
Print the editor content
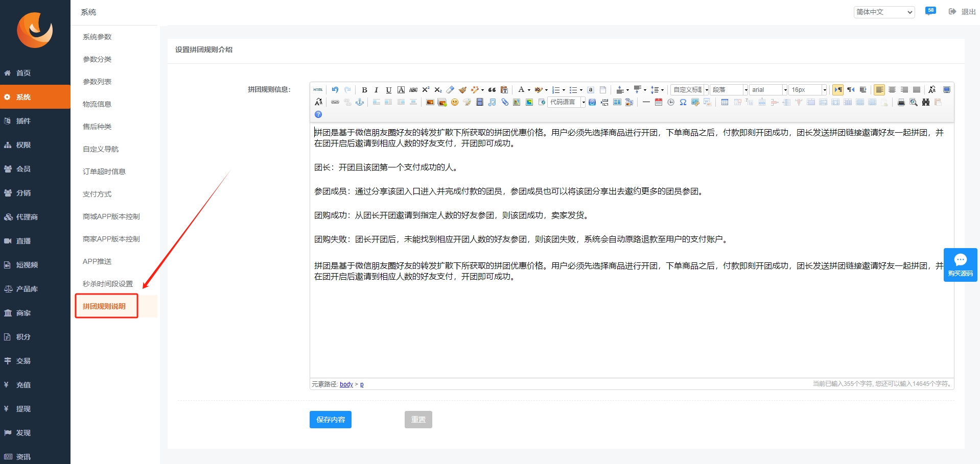pyautogui.click(x=901, y=102)
